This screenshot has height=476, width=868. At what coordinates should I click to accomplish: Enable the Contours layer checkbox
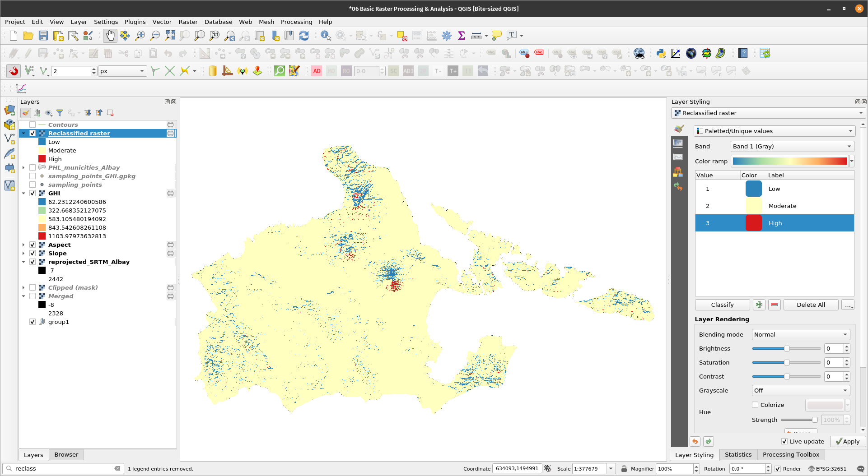point(33,125)
